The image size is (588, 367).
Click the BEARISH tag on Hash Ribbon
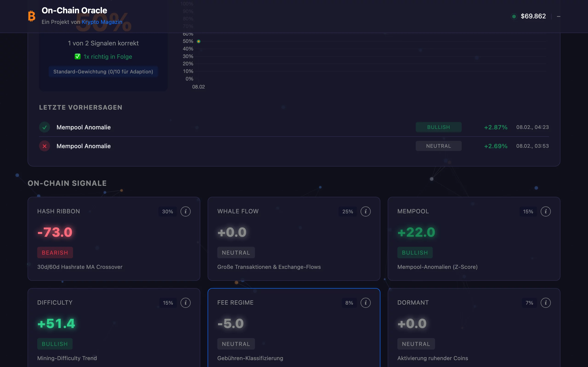55,253
